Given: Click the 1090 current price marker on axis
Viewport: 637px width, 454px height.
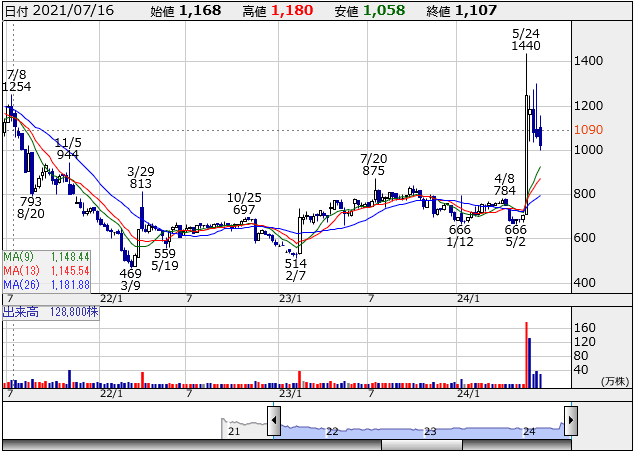Looking at the screenshot, I should [x=587, y=130].
